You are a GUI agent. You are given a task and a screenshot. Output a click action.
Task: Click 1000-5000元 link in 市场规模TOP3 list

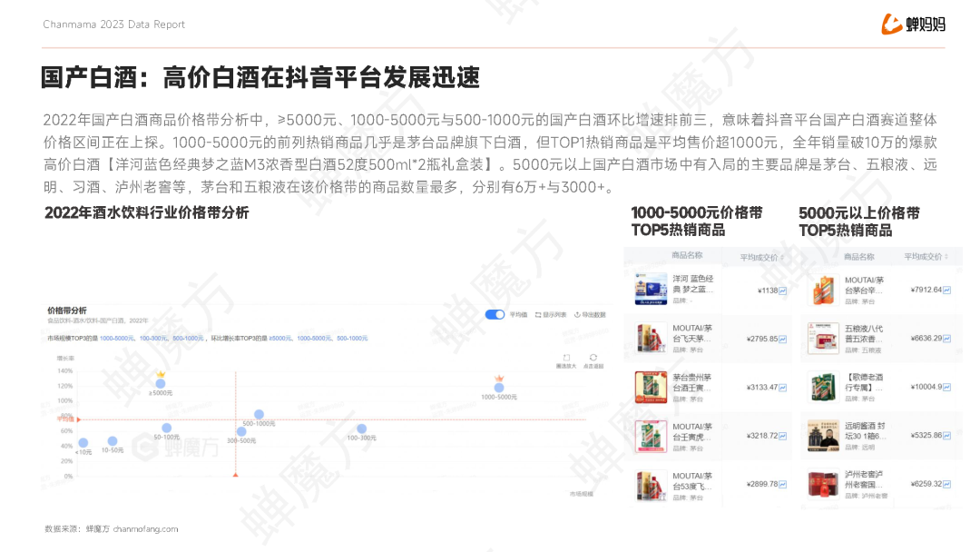point(116,339)
